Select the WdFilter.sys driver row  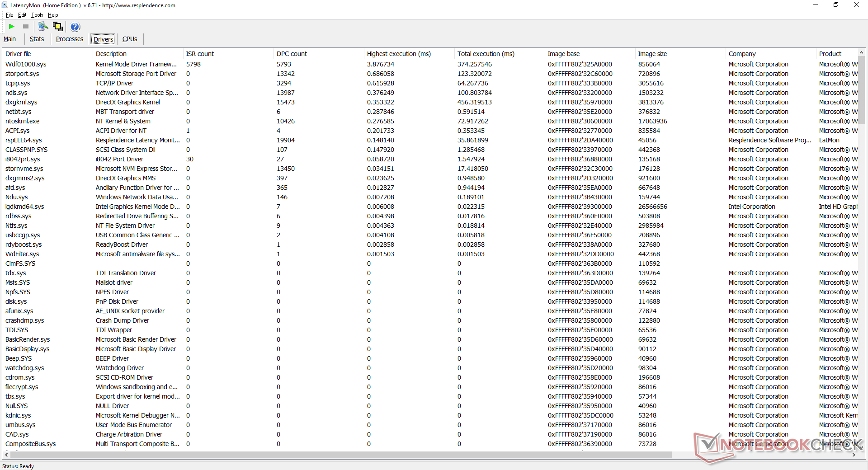(429, 254)
